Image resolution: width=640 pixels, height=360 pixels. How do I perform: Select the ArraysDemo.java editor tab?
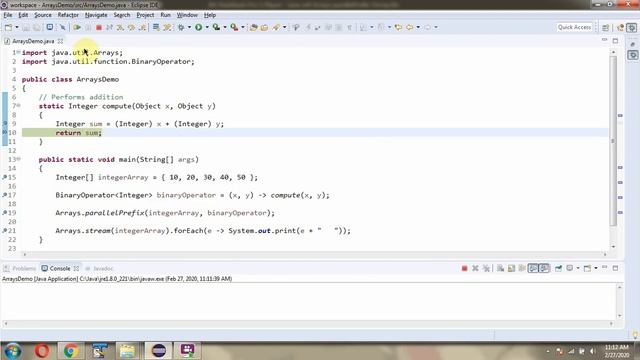click(33, 41)
